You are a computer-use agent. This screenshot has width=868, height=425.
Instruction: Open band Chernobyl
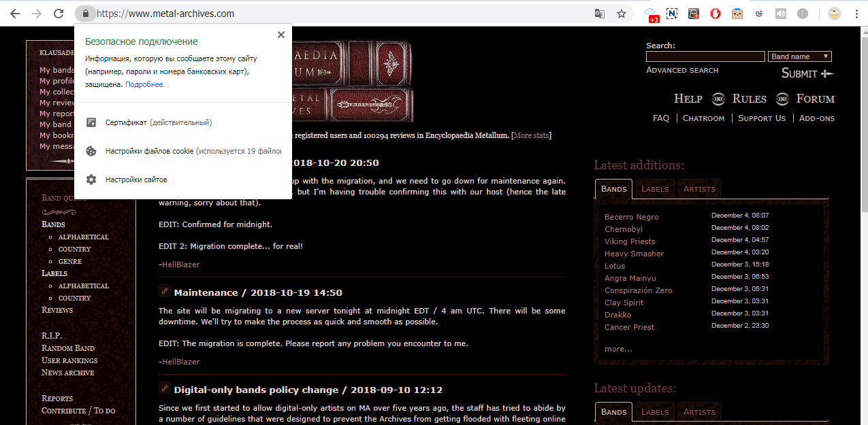click(x=624, y=229)
